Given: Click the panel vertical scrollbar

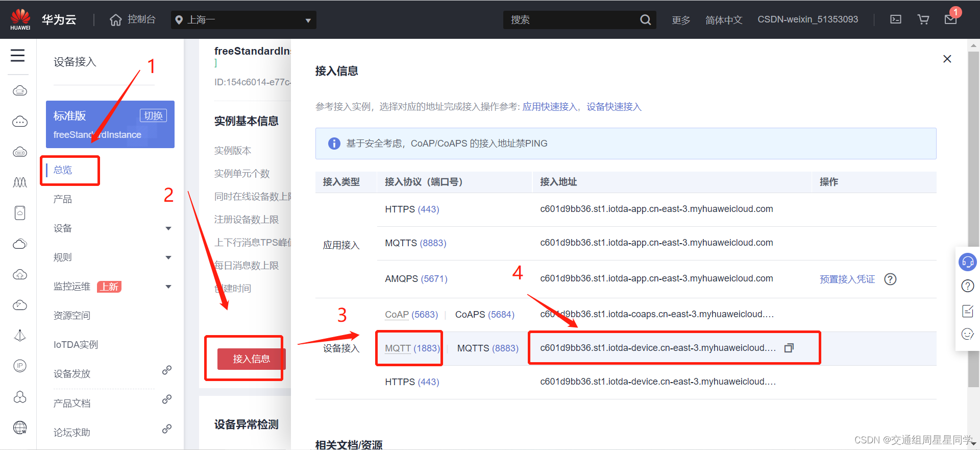Looking at the screenshot, I should (x=973, y=220).
